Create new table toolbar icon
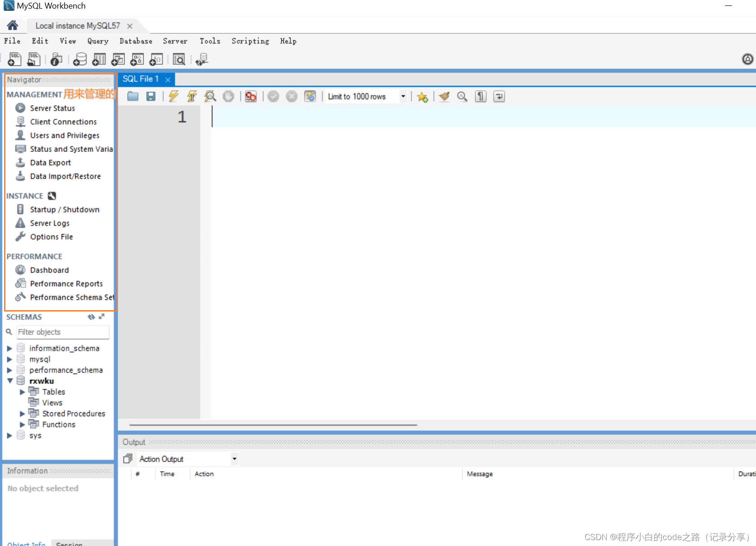 [x=99, y=59]
